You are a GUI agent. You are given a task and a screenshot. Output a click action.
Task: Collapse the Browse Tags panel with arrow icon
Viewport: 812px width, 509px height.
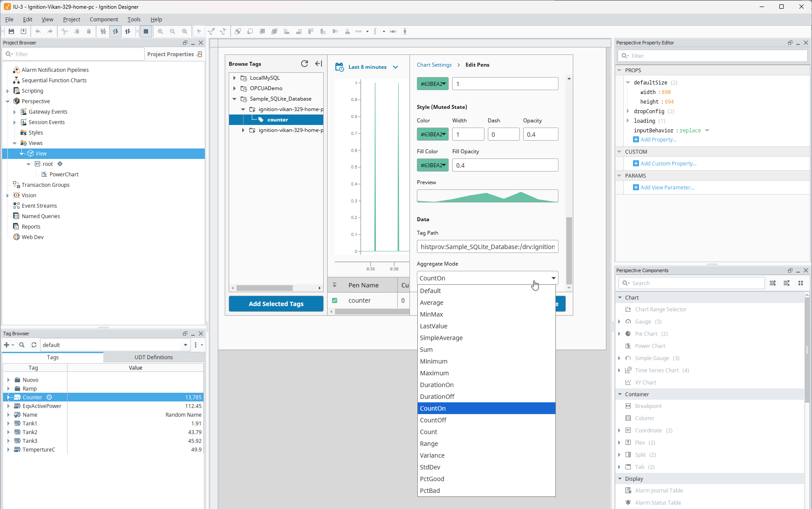coord(318,64)
